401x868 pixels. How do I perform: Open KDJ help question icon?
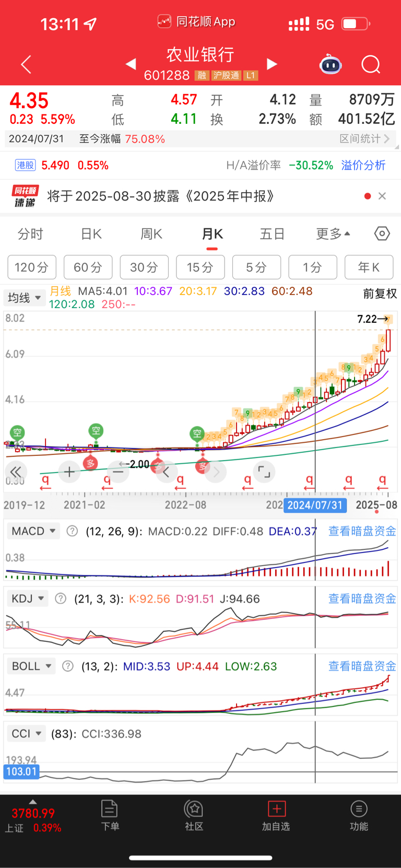click(61, 599)
